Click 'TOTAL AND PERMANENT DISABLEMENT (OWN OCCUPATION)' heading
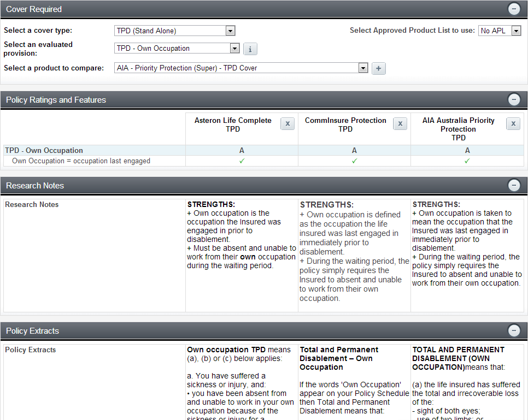Viewport: 528px width, 420px height. pyautogui.click(x=458, y=358)
